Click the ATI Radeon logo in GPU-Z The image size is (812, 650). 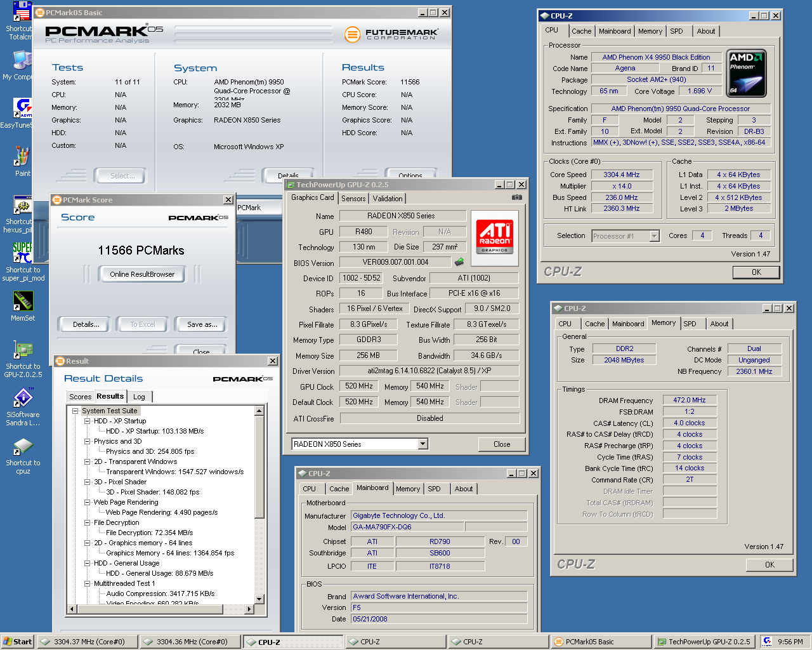495,237
